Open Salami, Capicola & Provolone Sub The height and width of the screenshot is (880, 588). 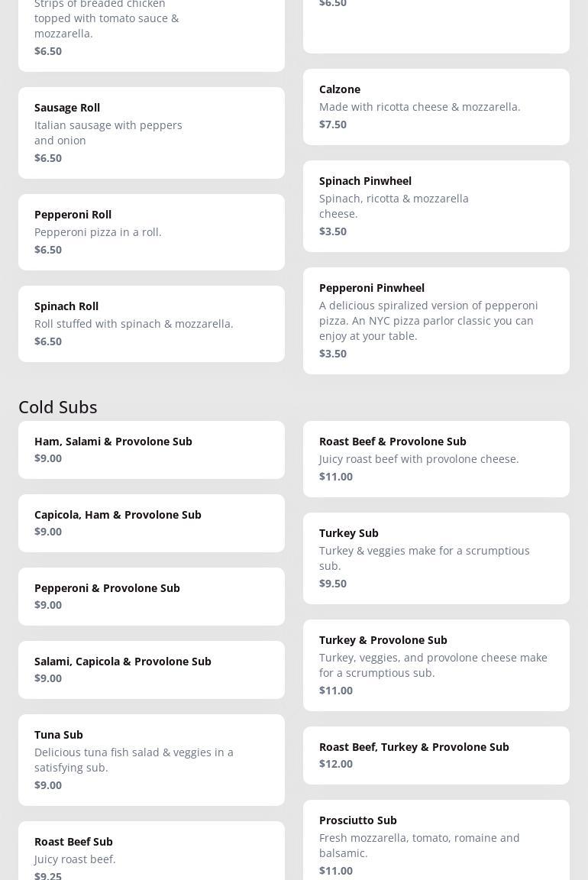(x=151, y=670)
